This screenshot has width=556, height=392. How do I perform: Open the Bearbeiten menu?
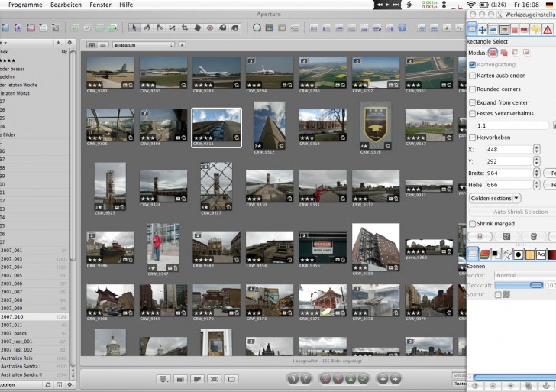coord(66,5)
